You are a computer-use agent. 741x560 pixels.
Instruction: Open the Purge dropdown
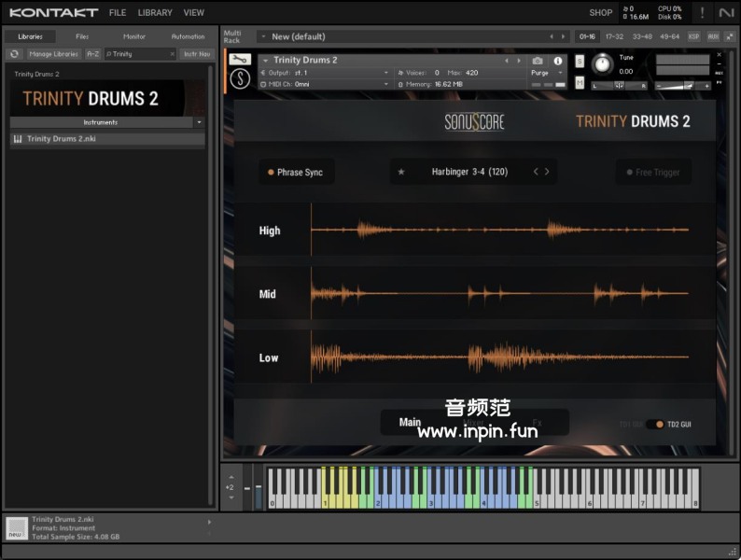[547, 73]
